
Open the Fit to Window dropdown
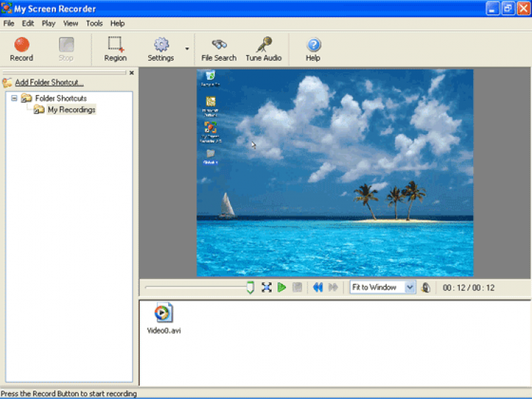[x=409, y=287]
